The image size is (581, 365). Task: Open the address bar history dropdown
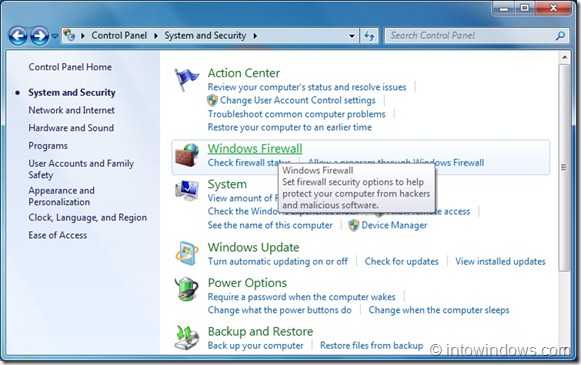[x=351, y=36]
